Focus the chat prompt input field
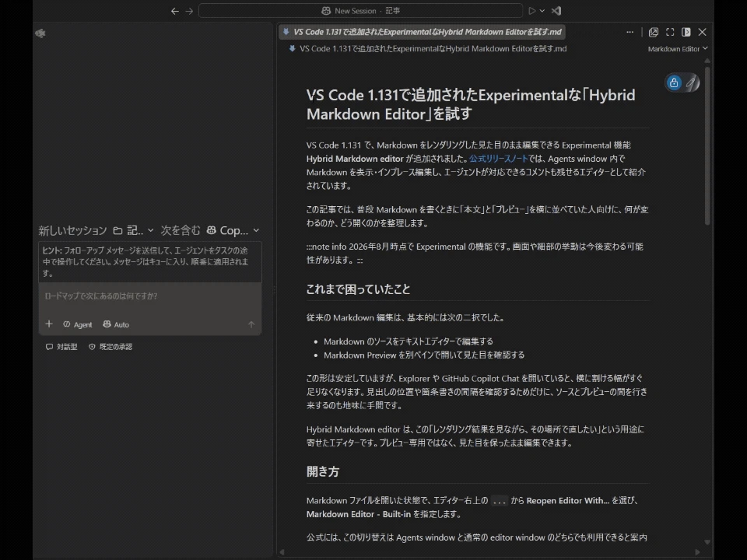The width and height of the screenshot is (747, 560). coord(150,296)
